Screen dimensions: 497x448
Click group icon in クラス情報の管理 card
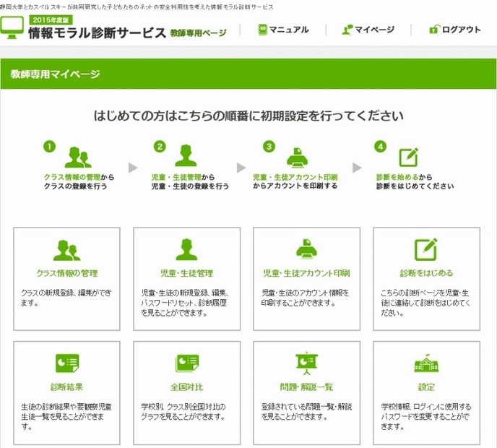pos(67,250)
